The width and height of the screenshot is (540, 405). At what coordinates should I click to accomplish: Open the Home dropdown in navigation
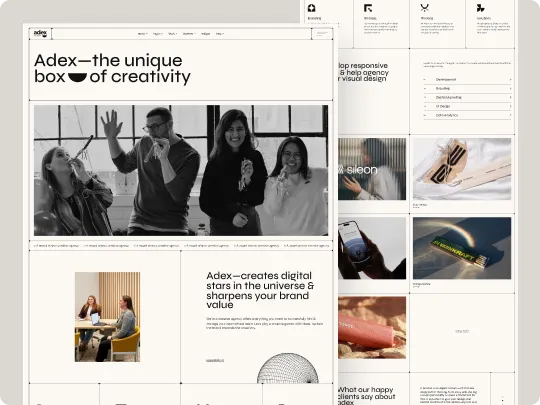(143, 34)
